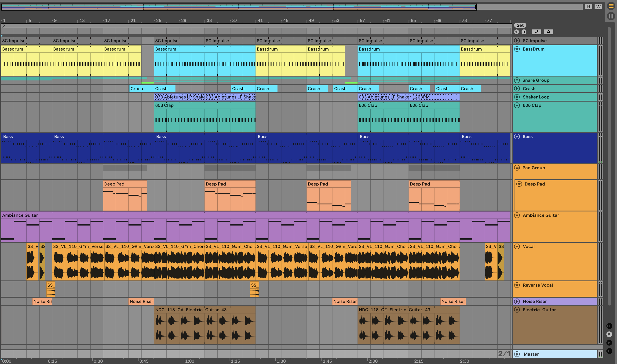
Task: Show the In/Out section (I·O)
Action: pyautogui.click(x=609, y=326)
